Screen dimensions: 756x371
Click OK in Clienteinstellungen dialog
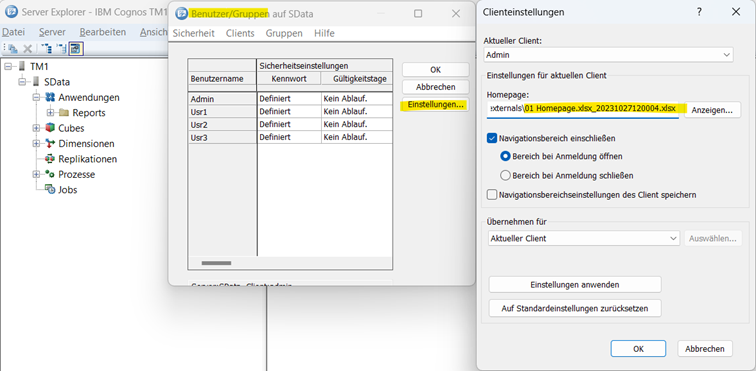[638, 349]
